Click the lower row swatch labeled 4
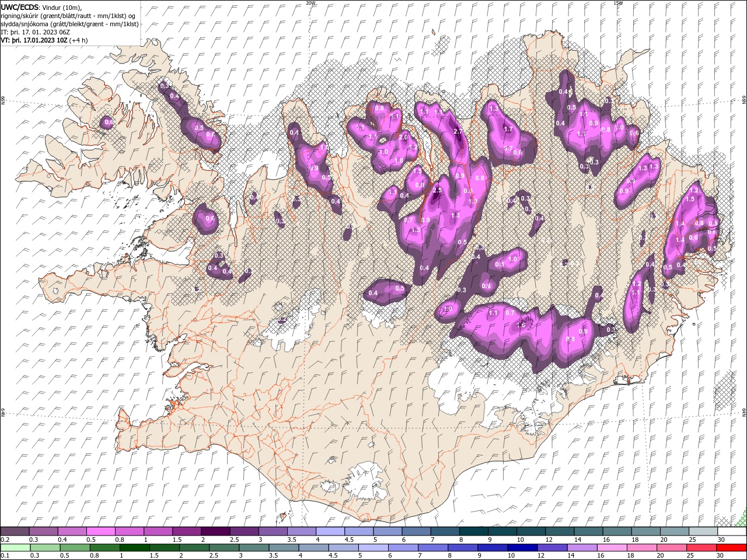Image resolution: width=747 pixels, height=560 pixels. coord(313,548)
